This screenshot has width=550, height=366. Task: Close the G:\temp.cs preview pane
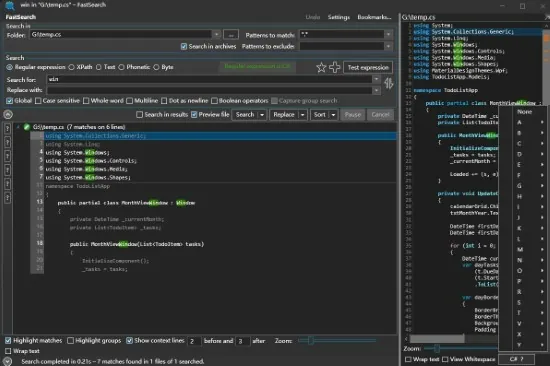(546, 17)
